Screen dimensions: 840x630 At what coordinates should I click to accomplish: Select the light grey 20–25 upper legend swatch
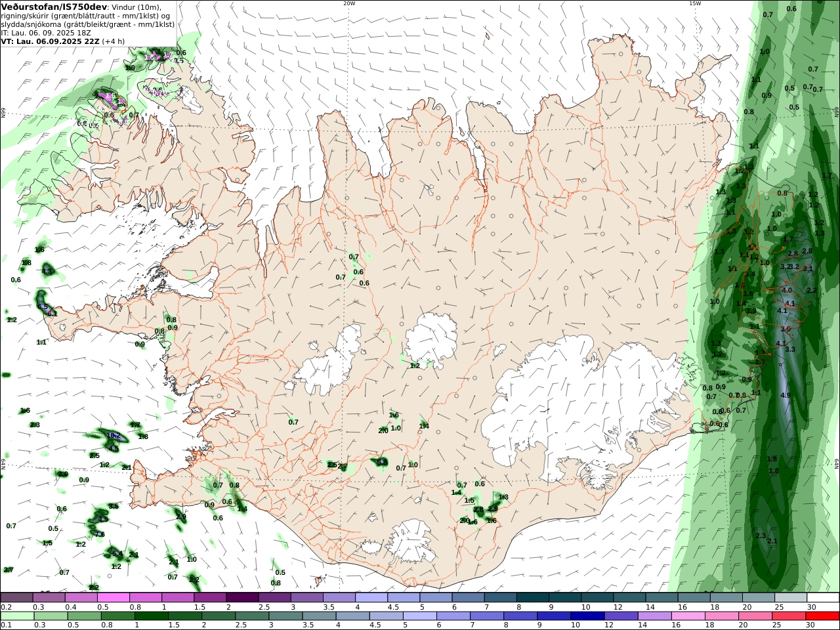coord(759,597)
